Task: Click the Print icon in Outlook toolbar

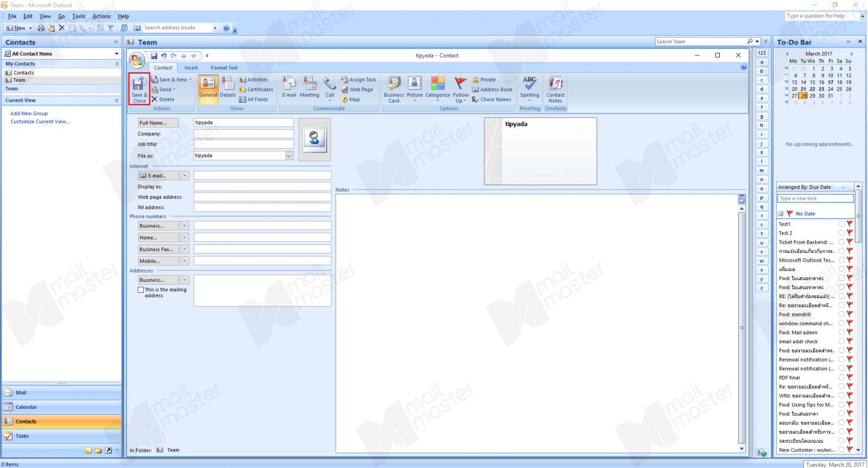Action: 41,28
